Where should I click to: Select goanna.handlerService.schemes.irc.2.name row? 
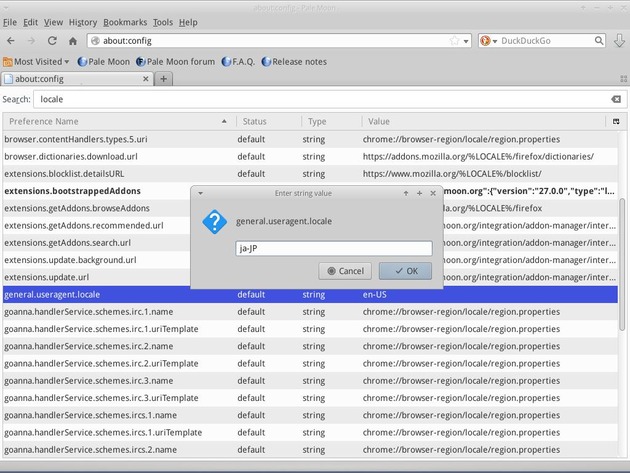point(310,346)
